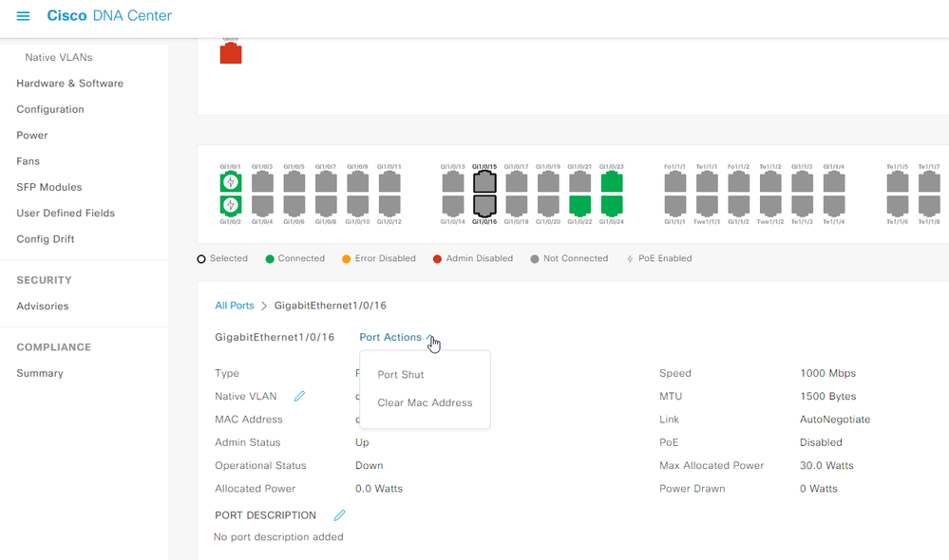Go back to All Ports breadcrumb
The image size is (949, 560).
tap(235, 306)
